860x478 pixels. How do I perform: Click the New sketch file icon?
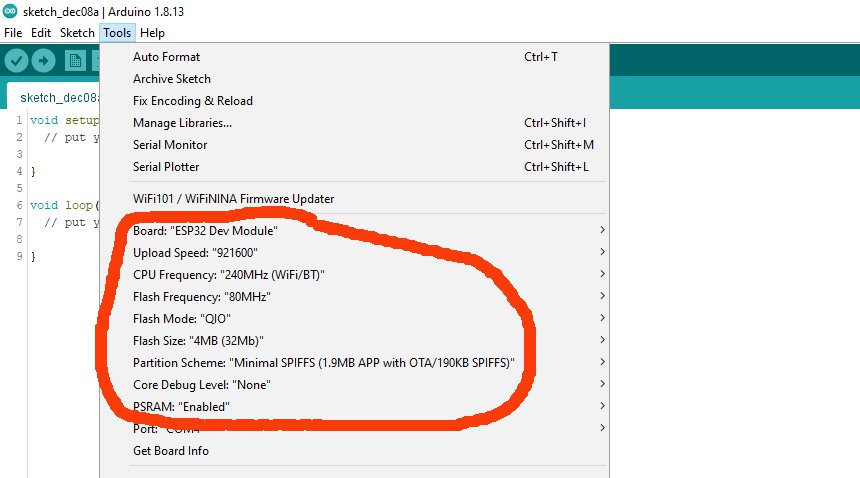[x=75, y=61]
